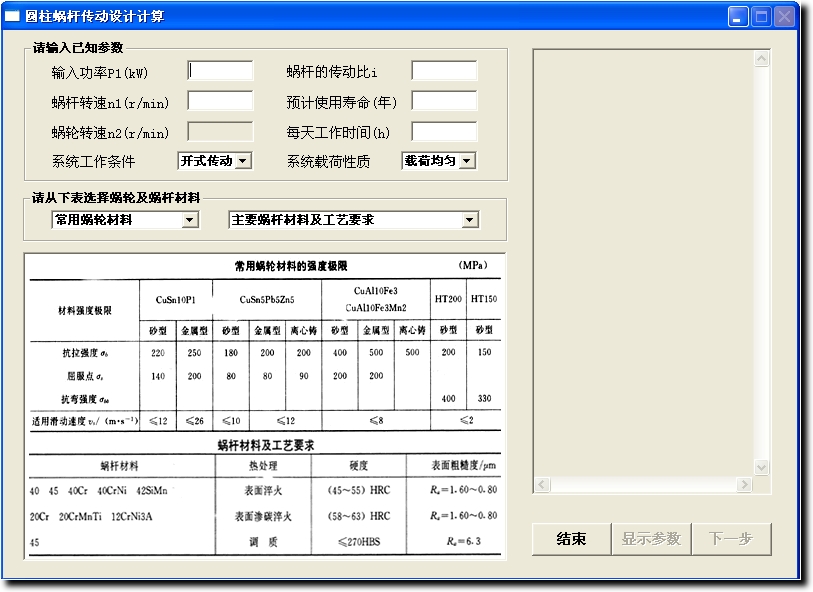Click the 材料强度极限 header cell
813x592 pixels.
coord(85,311)
